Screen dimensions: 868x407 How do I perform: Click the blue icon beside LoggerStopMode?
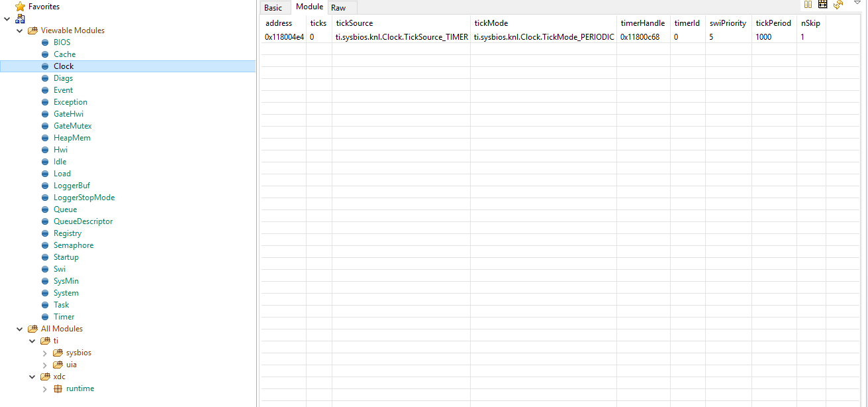pos(45,198)
